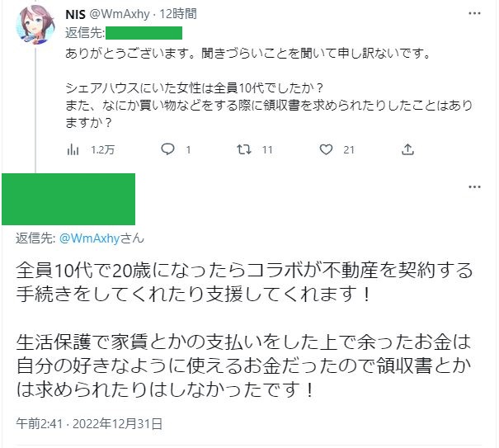Click the reply count of 1

189,149
